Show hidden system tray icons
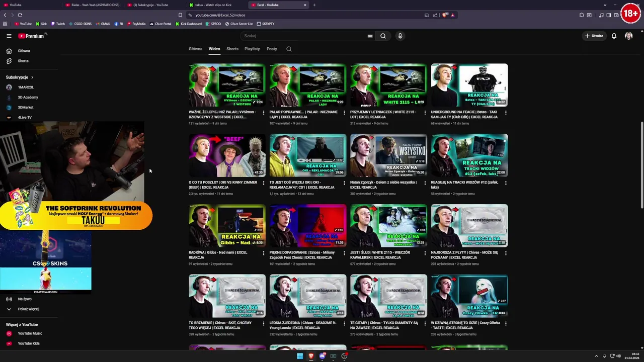644x362 pixels. pos(596,356)
